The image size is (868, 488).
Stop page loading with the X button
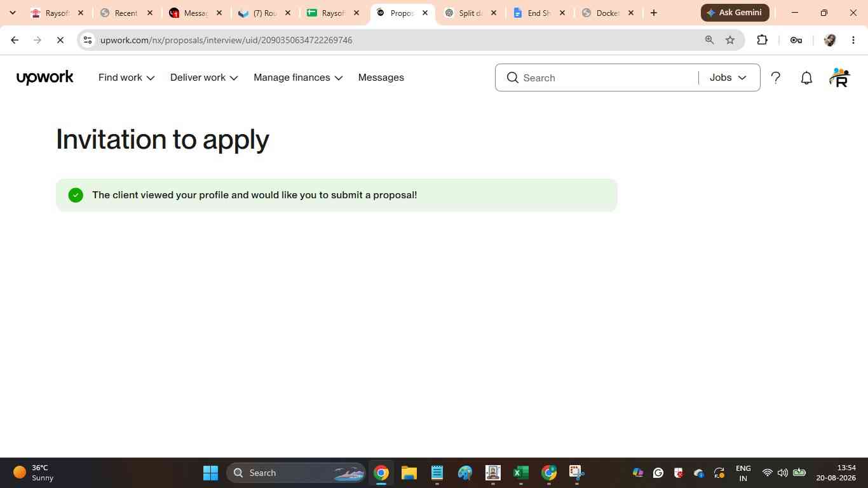pyautogui.click(x=60, y=40)
